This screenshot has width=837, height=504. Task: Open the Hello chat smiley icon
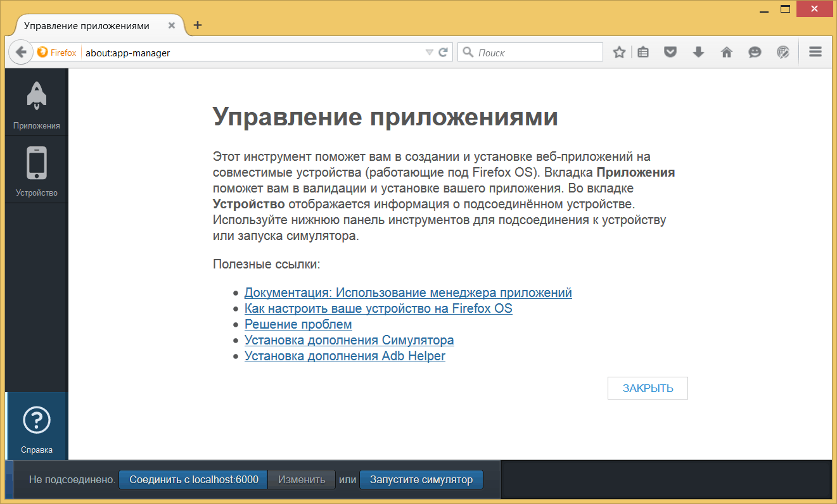pyautogui.click(x=755, y=53)
